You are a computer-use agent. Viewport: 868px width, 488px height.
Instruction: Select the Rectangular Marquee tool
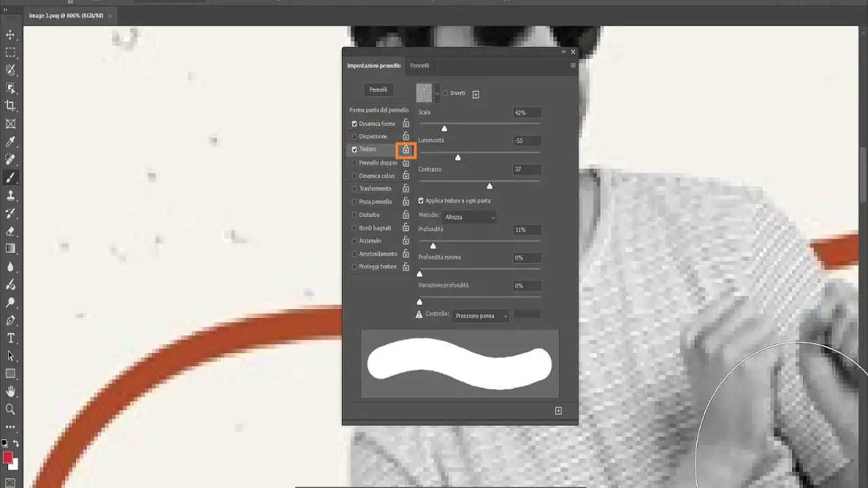coord(10,52)
